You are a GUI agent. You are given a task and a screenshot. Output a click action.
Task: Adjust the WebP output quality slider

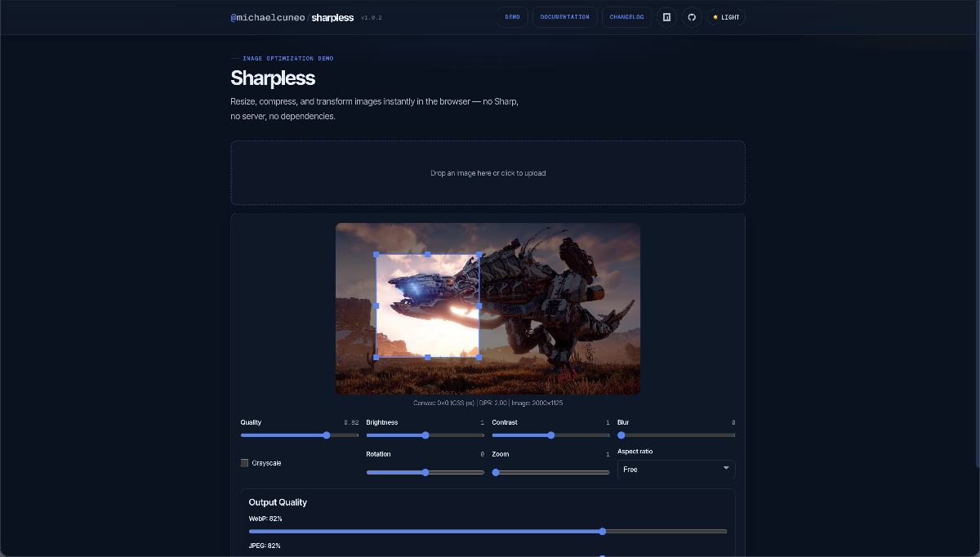(488, 532)
